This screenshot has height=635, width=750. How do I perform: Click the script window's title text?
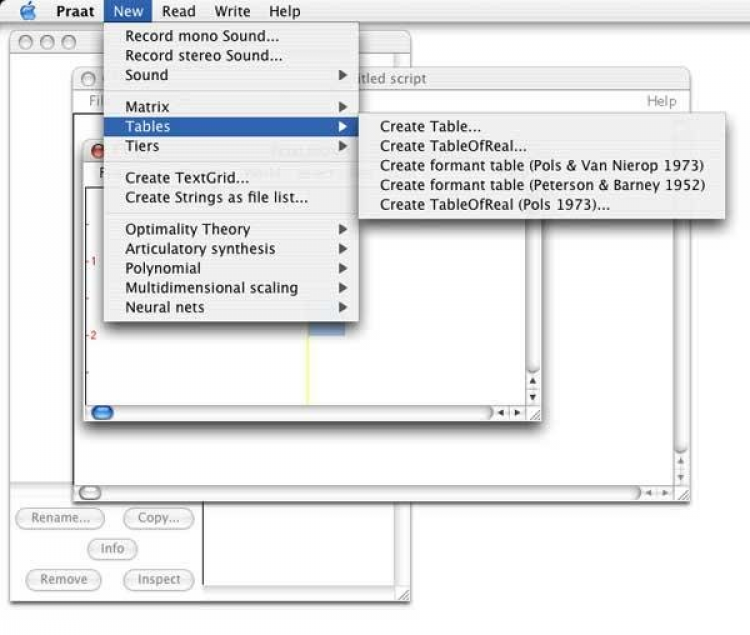[x=392, y=78]
